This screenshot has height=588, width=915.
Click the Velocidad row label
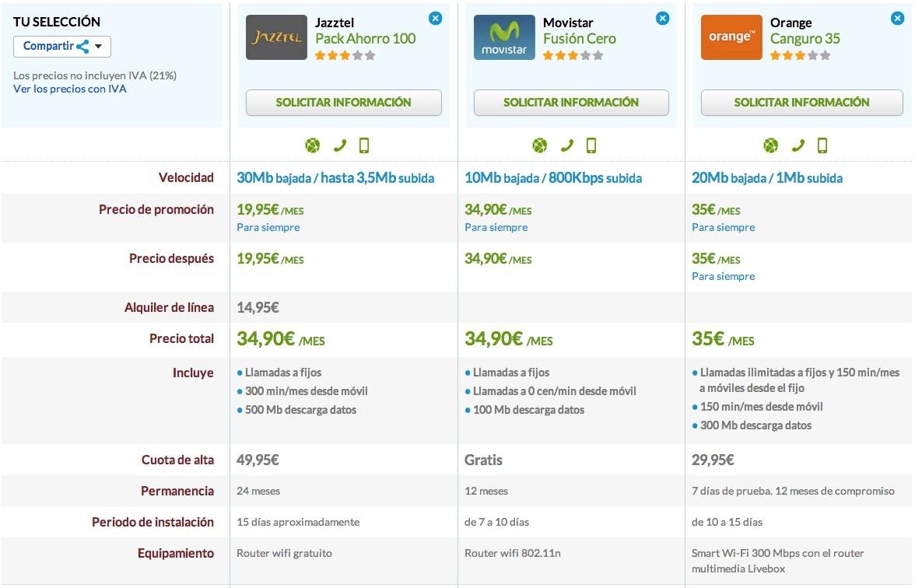[x=185, y=178]
